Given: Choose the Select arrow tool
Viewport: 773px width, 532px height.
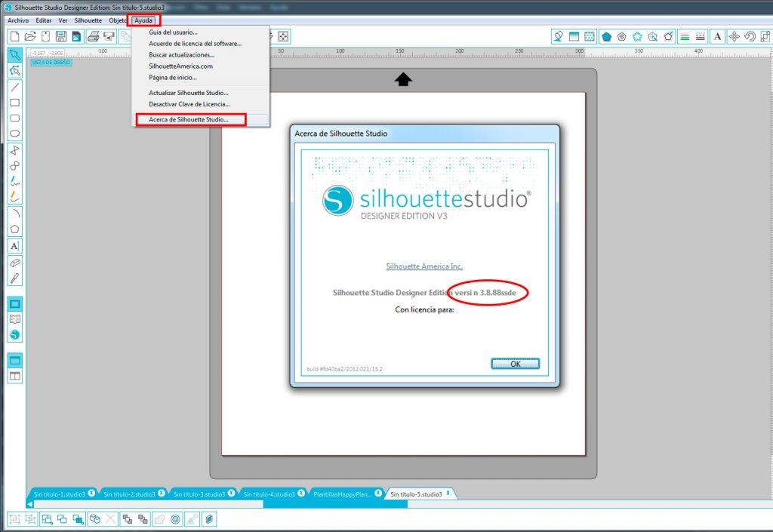Looking at the screenshot, I should pos(15,54).
